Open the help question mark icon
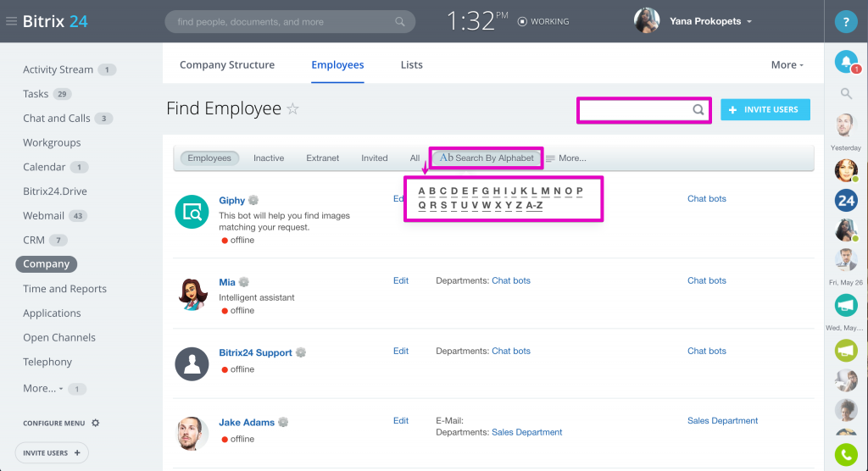 [x=846, y=22]
